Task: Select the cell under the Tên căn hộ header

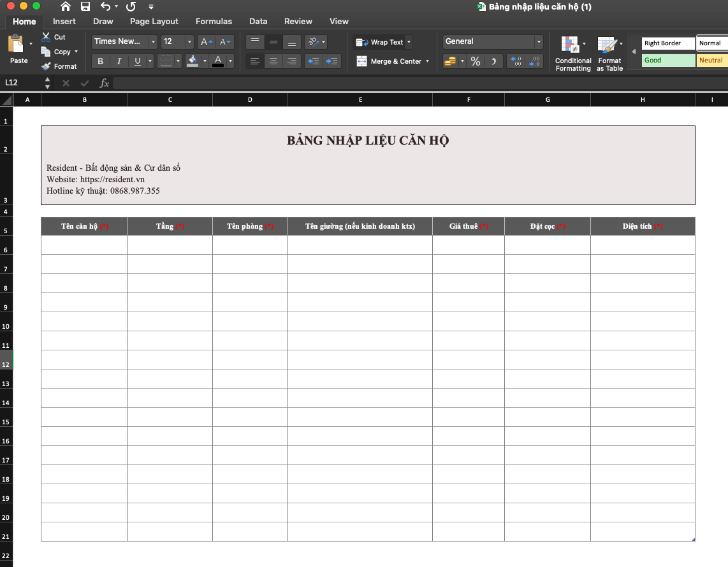Action: pyautogui.click(x=84, y=245)
